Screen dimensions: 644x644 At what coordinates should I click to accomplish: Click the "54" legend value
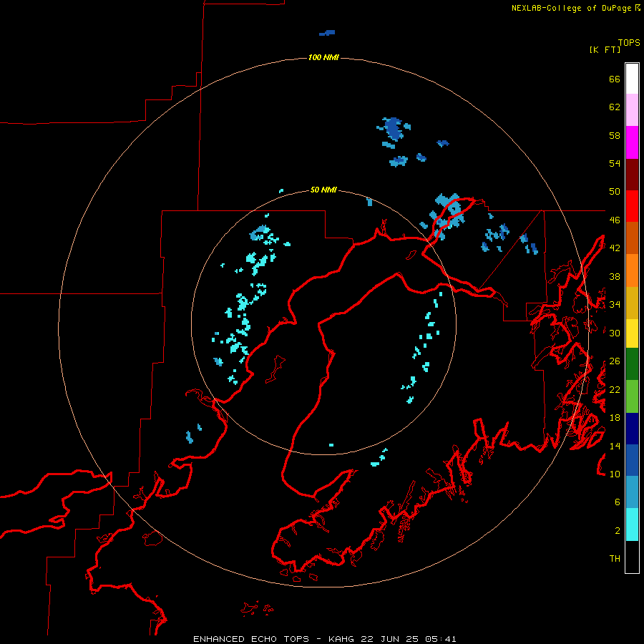[x=615, y=163]
